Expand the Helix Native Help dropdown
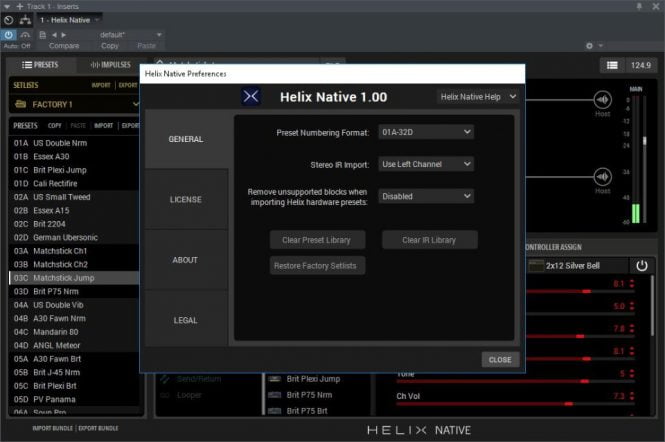The width and height of the screenshot is (665, 442). tap(478, 97)
